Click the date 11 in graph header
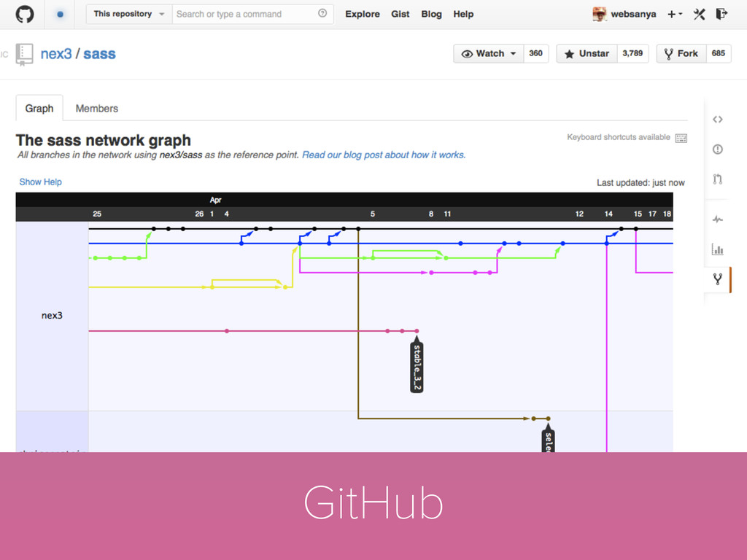Screen dimensions: 747x560 point(447,214)
